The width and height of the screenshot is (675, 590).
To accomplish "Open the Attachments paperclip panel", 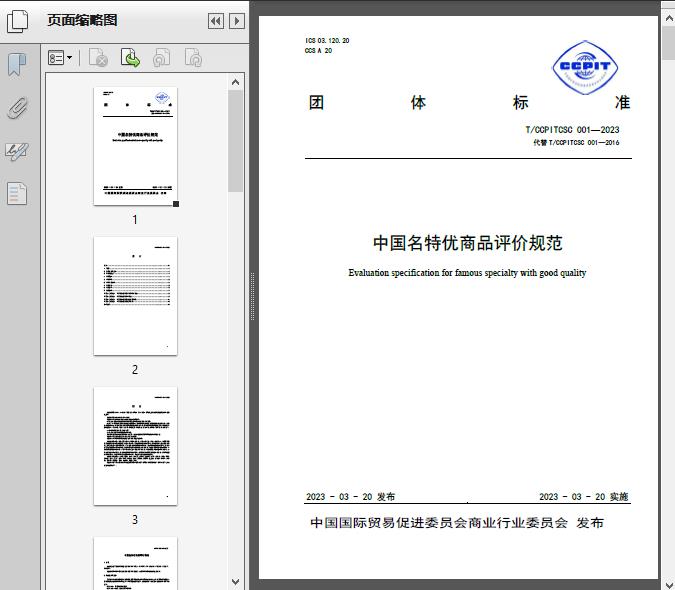I will (x=17, y=108).
